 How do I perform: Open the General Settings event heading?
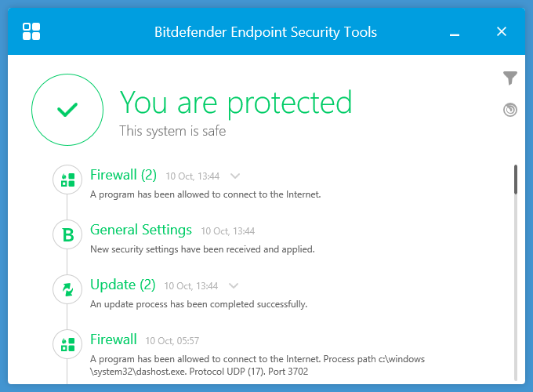coord(141,230)
